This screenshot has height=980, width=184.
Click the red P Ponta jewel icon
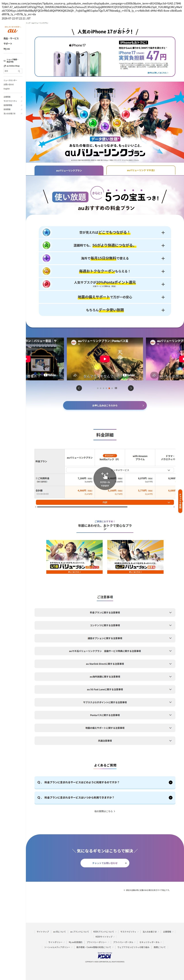46,284
